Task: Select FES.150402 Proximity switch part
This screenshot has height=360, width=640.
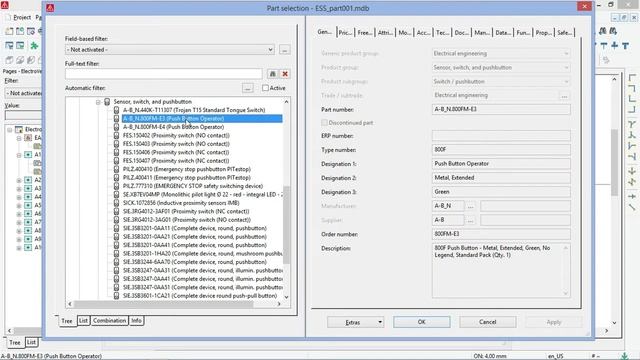Action: (176, 136)
